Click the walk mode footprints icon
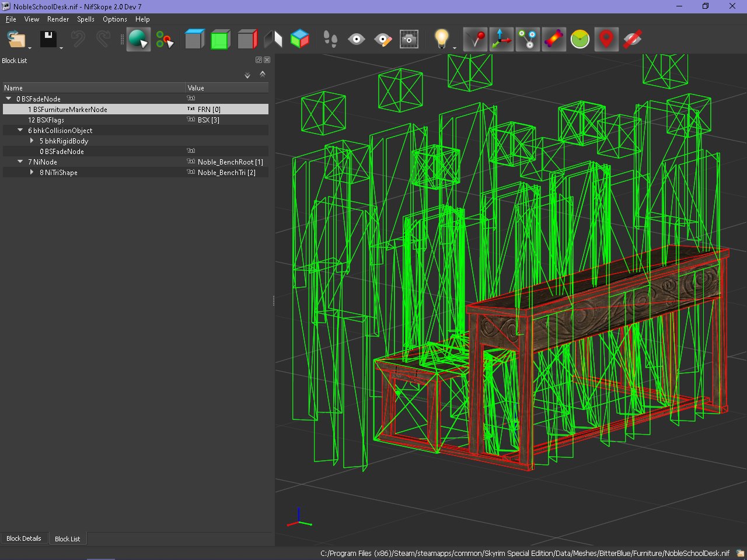 coord(330,40)
